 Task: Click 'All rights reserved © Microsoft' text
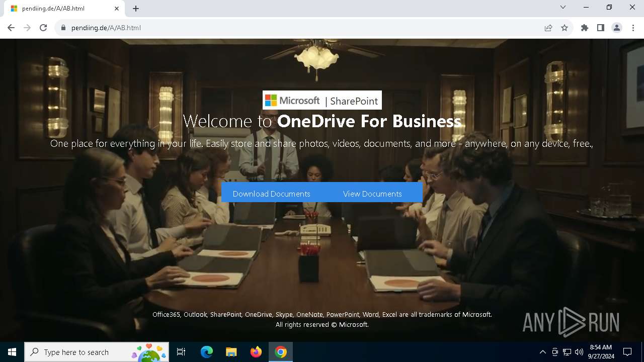322,324
